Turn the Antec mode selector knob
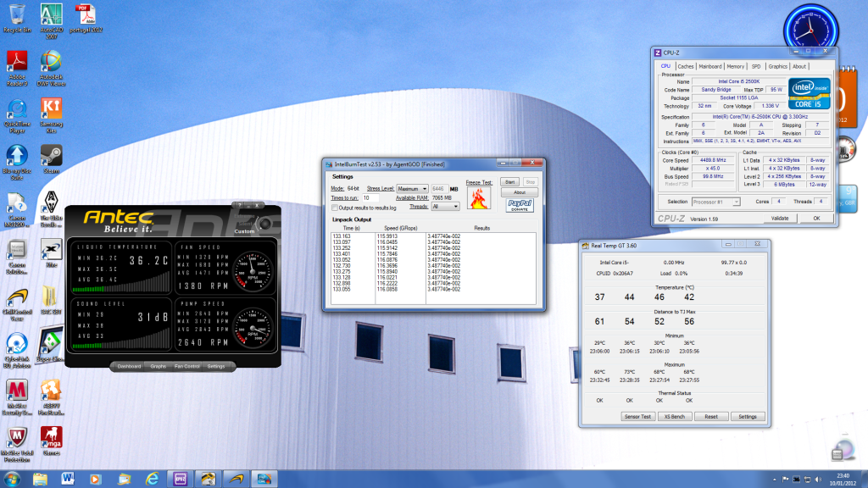The width and height of the screenshot is (868, 488). click(265, 224)
